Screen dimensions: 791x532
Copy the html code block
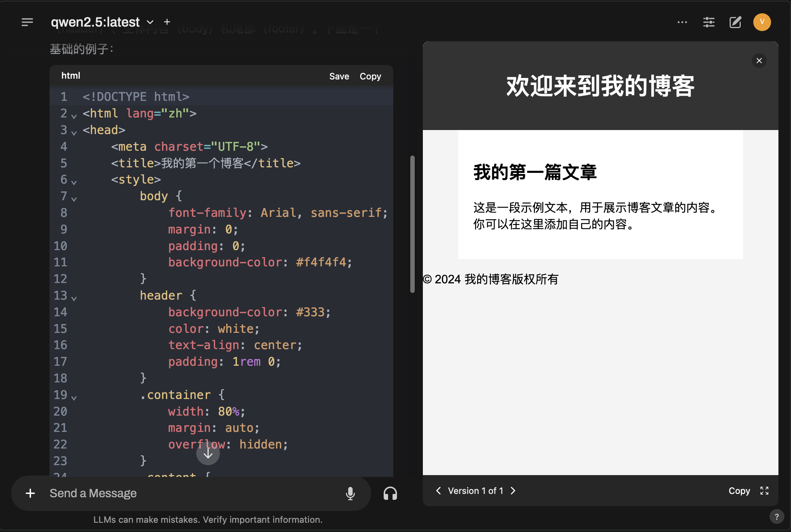point(370,76)
